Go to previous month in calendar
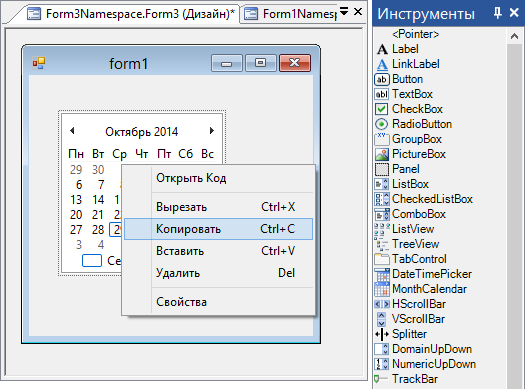 [72, 131]
